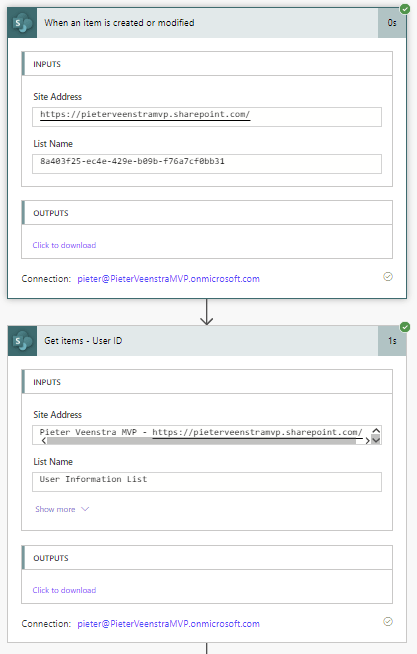Image resolution: width=417 pixels, height=654 pixels.
Task: Download trigger outputs via Click to download
Action: (64, 245)
